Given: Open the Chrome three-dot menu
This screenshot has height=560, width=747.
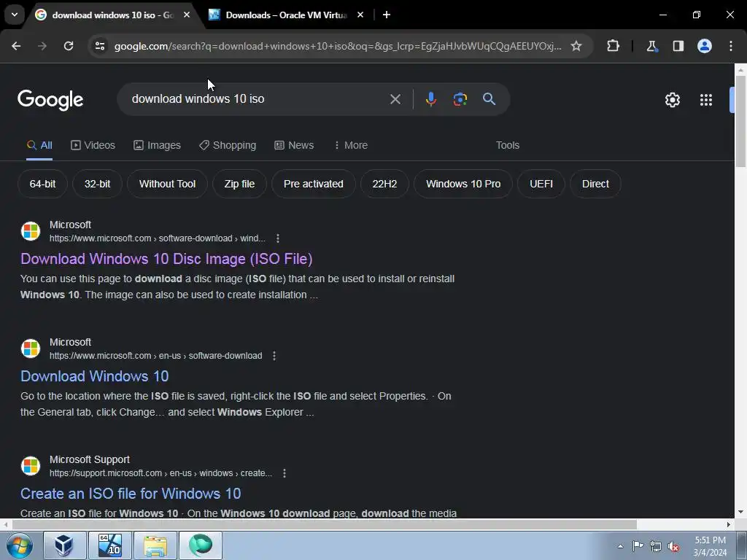Looking at the screenshot, I should (731, 46).
